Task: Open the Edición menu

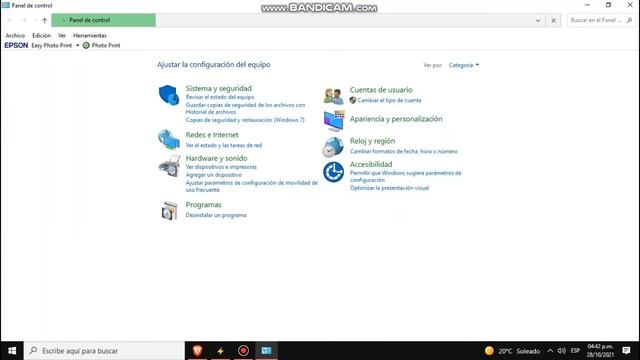Action: [41, 36]
